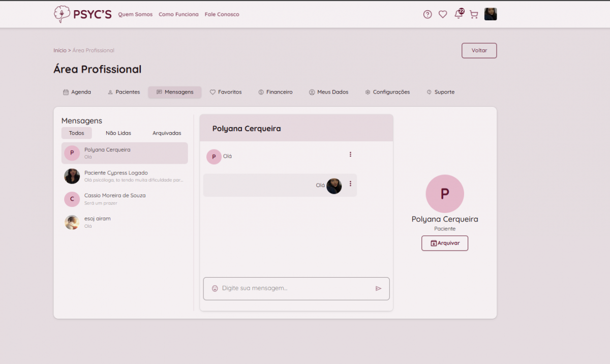
Task: Switch to the Financeiro tab
Action: 275,92
